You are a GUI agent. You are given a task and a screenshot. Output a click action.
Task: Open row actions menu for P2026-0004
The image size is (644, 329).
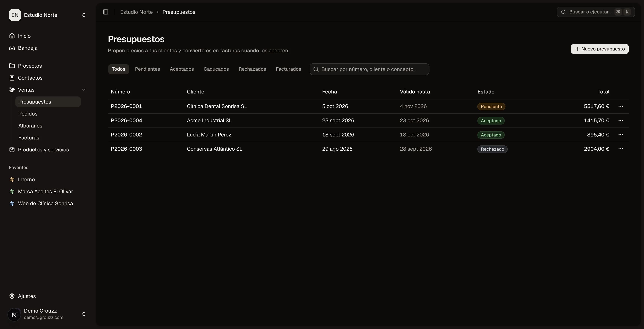click(620, 121)
